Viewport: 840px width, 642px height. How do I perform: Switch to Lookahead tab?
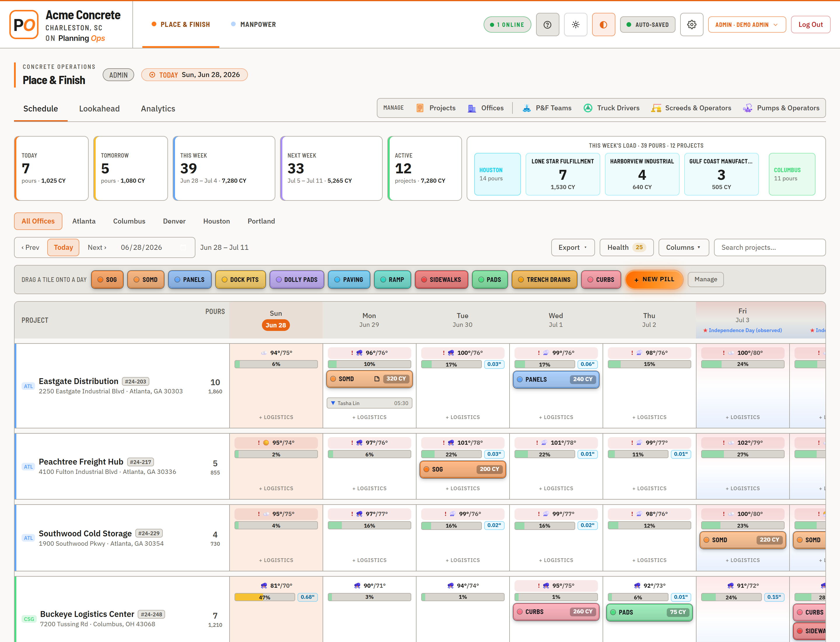point(99,109)
